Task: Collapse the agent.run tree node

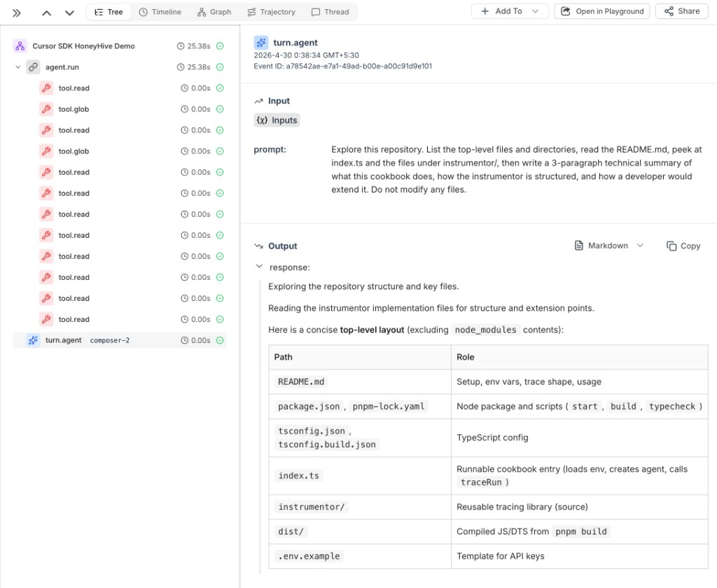Action: (x=18, y=67)
